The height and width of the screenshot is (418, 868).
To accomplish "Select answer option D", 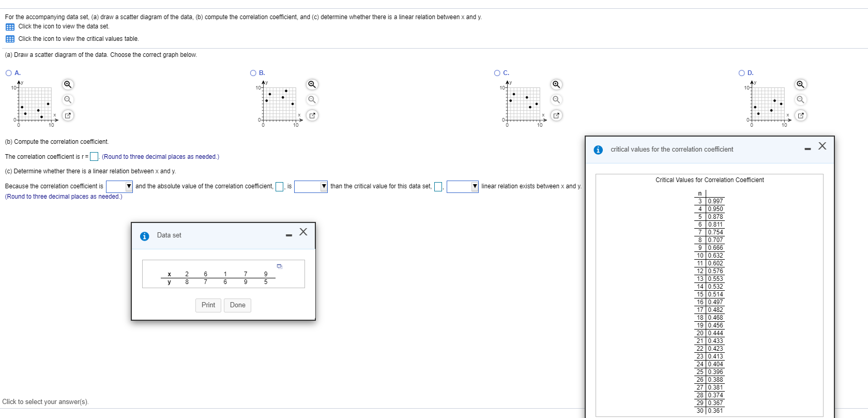I will coord(742,73).
